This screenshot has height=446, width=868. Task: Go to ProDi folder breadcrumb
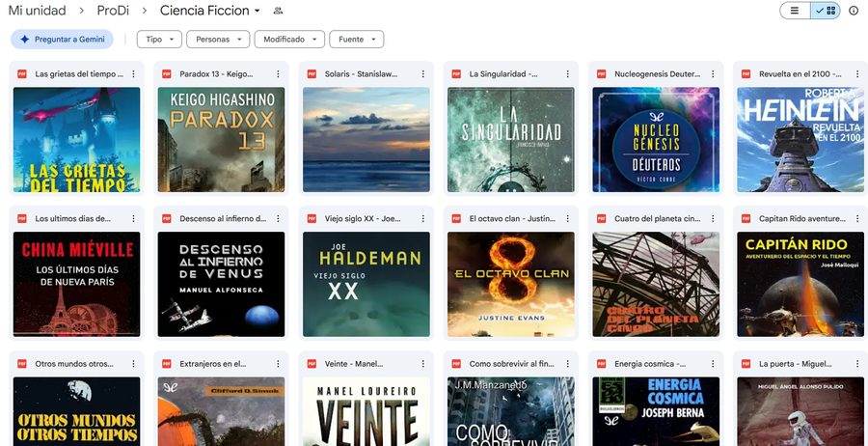point(113,11)
